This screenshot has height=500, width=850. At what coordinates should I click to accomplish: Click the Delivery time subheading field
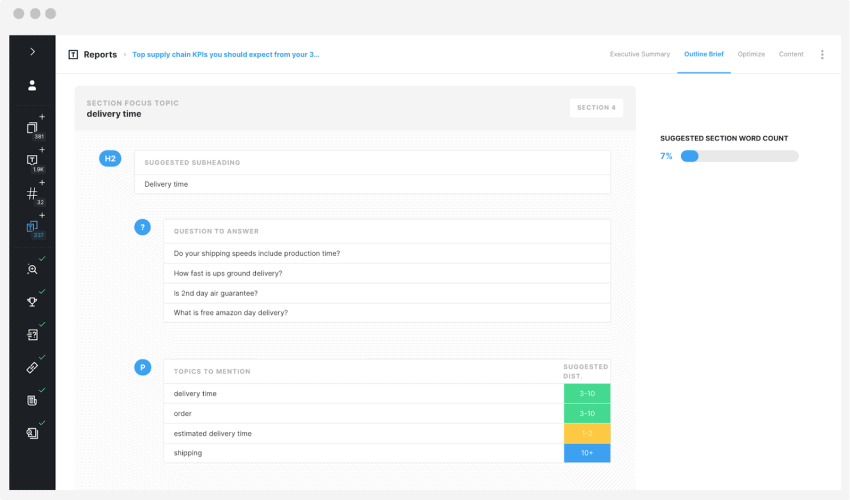372,184
